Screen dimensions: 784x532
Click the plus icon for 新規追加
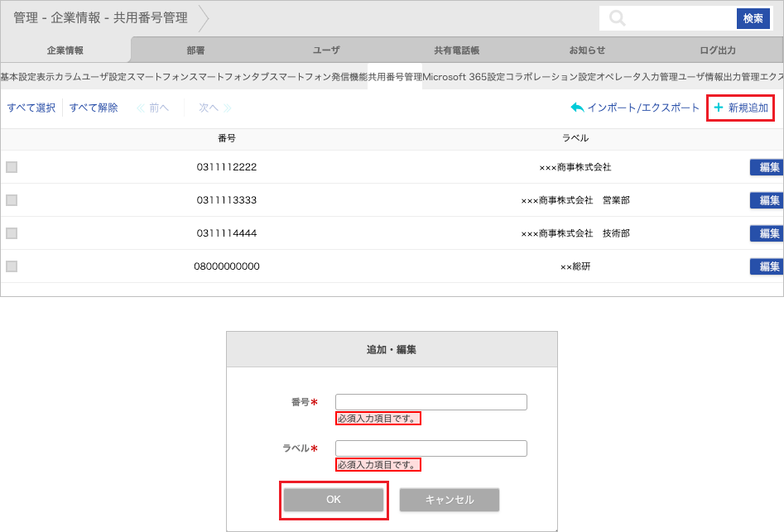coord(719,108)
